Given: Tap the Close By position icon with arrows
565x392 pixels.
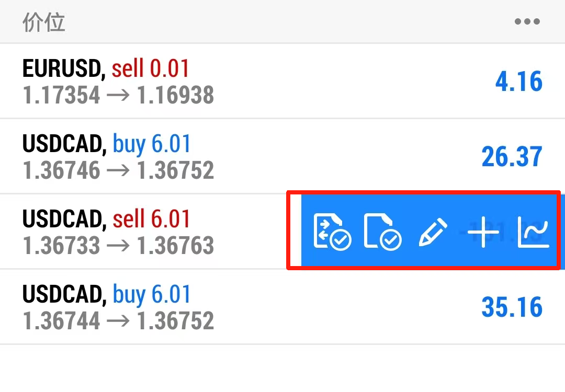Looking at the screenshot, I should point(332,231).
